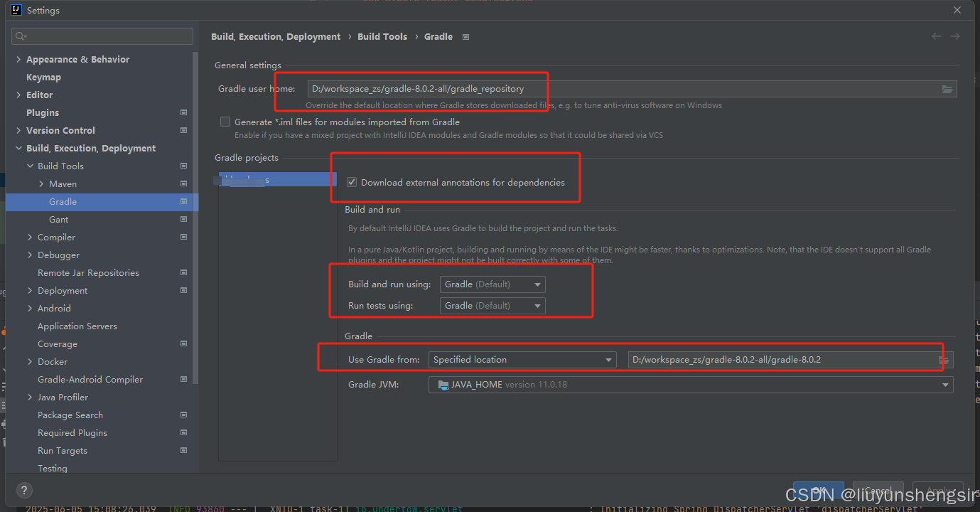This screenshot has width=980, height=512.
Task: Toggle Generate *.iml files checkbox
Action: [x=225, y=122]
